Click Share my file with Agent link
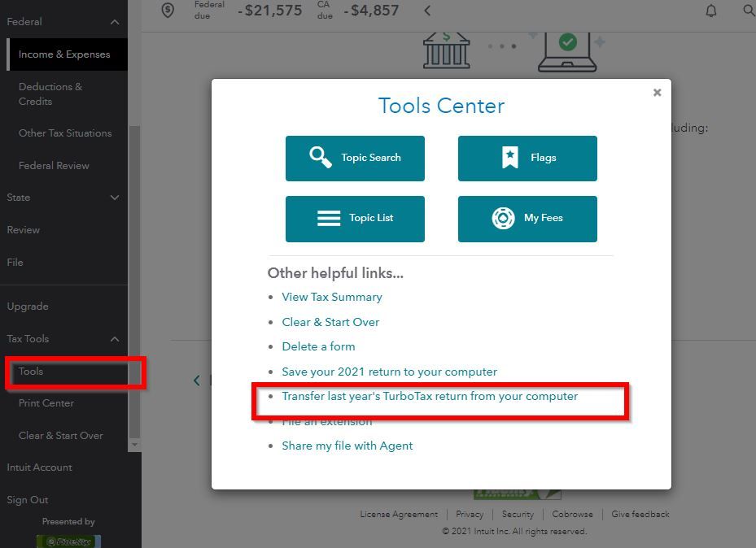This screenshot has height=548, width=756. click(x=347, y=446)
